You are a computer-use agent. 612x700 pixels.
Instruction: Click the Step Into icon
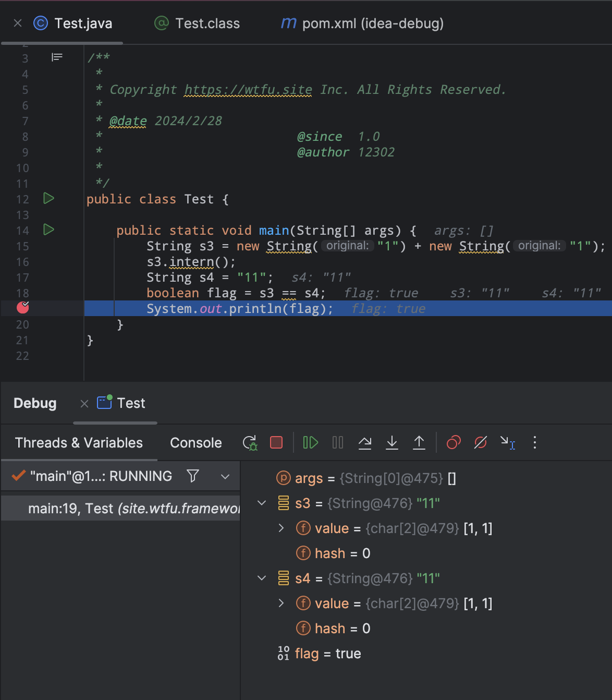392,443
